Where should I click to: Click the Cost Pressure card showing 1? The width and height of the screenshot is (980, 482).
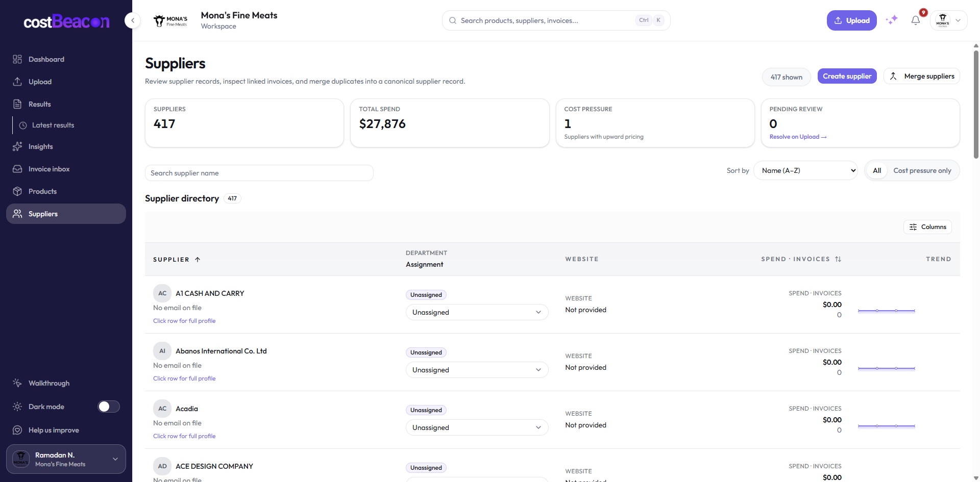click(655, 123)
